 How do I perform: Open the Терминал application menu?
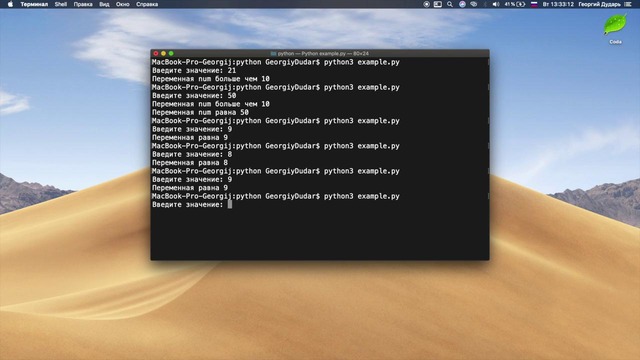point(34,4)
